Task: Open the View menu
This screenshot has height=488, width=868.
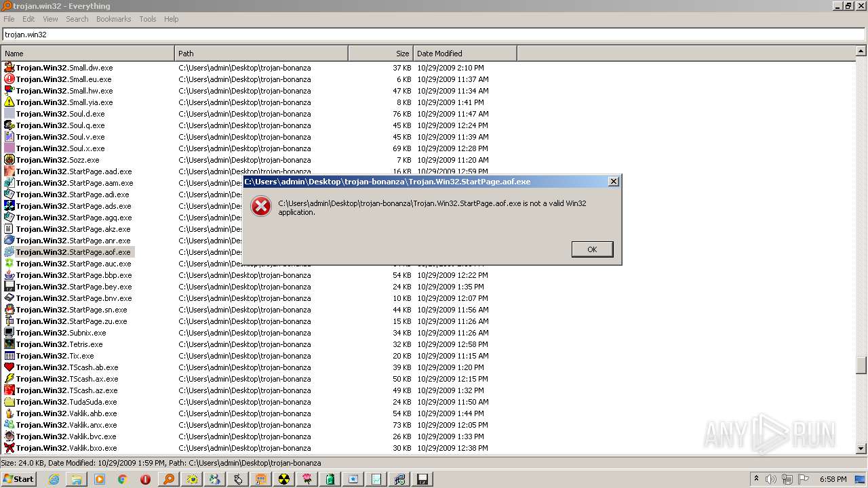Action: pyautogui.click(x=50, y=19)
